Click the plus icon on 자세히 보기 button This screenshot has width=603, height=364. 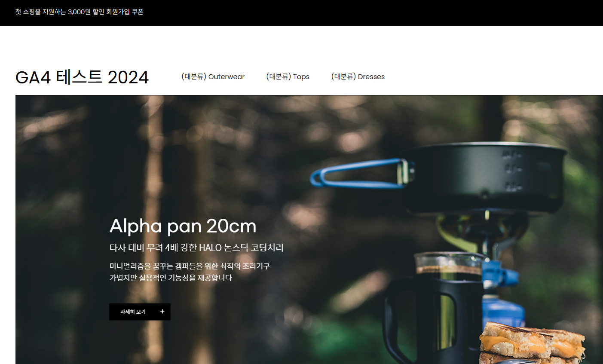[x=162, y=312]
